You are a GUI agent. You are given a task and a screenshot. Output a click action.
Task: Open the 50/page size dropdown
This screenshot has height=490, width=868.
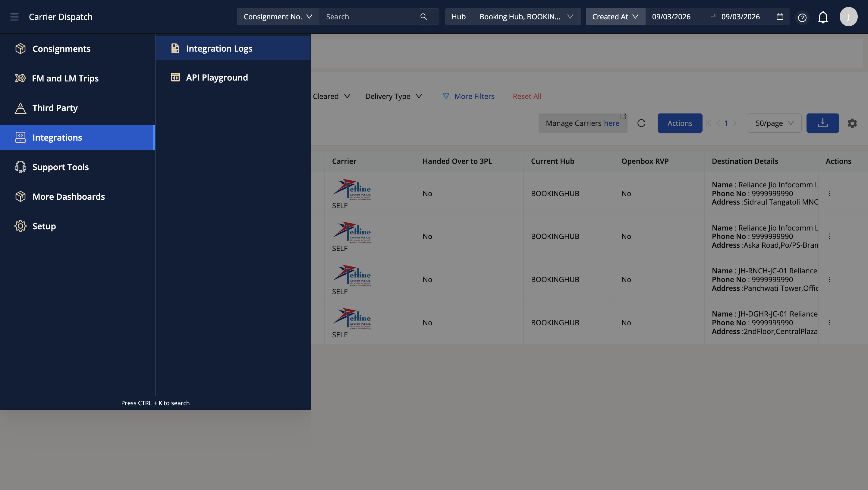774,123
